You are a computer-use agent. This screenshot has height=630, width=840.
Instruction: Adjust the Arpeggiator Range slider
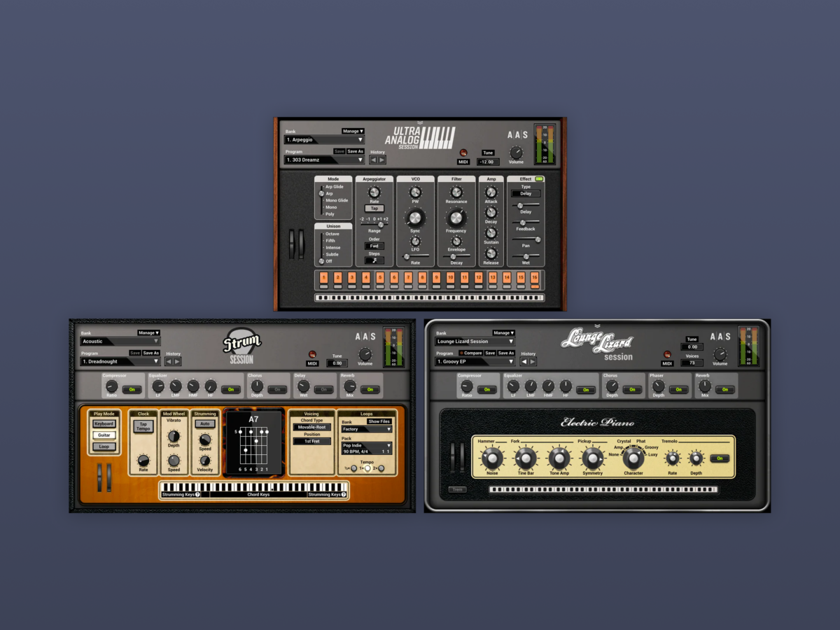[x=374, y=224]
